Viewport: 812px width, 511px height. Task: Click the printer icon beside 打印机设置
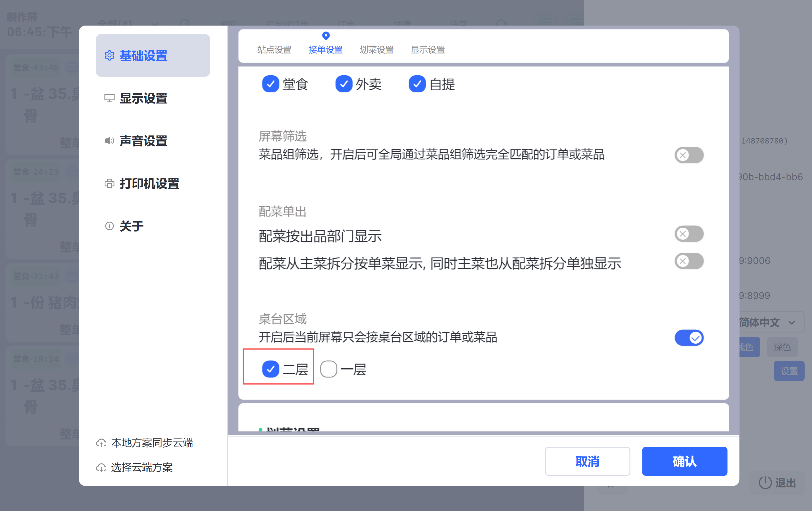109,184
